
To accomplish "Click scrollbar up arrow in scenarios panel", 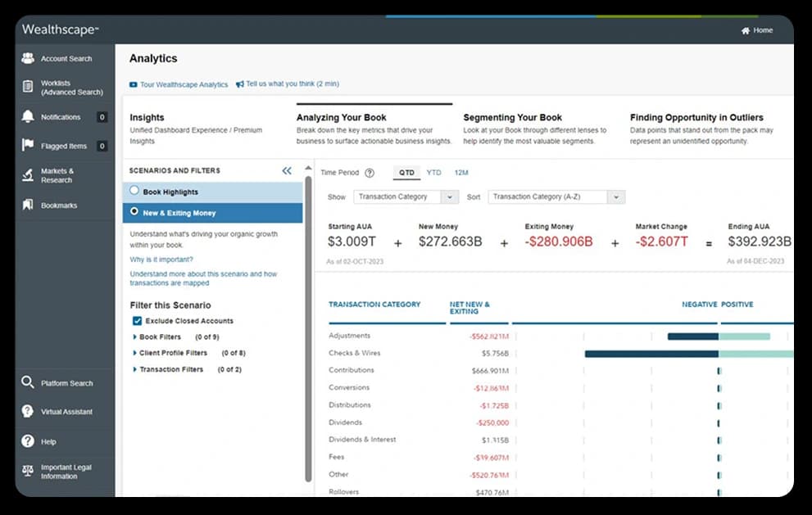I will tap(309, 168).
